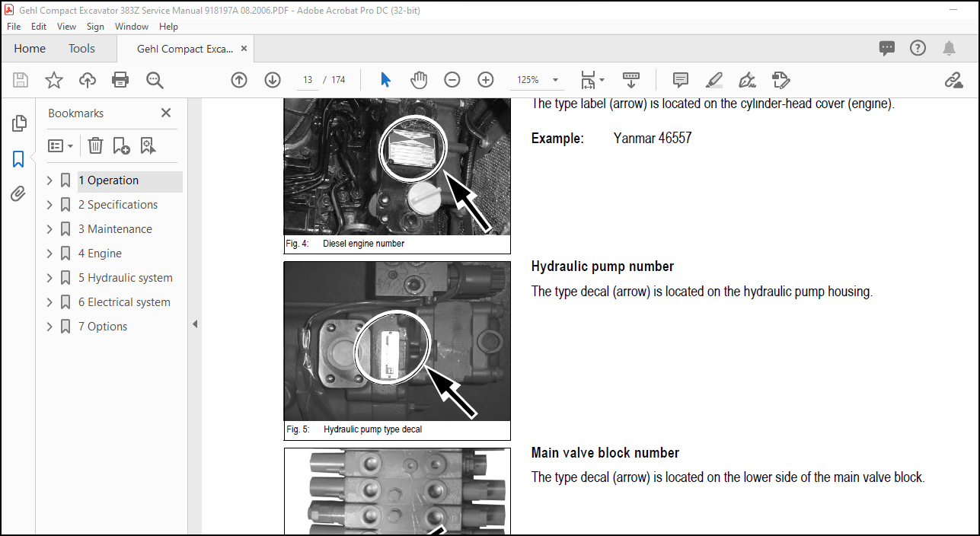Close the Gehl Compact Exca... document tab
The width and height of the screenshot is (980, 536).
(x=244, y=49)
